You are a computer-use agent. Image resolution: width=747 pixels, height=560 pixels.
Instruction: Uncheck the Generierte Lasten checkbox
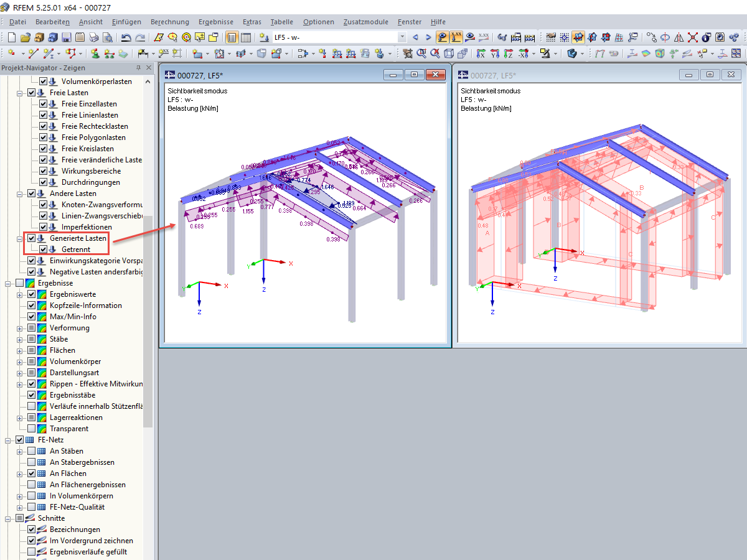click(32, 238)
